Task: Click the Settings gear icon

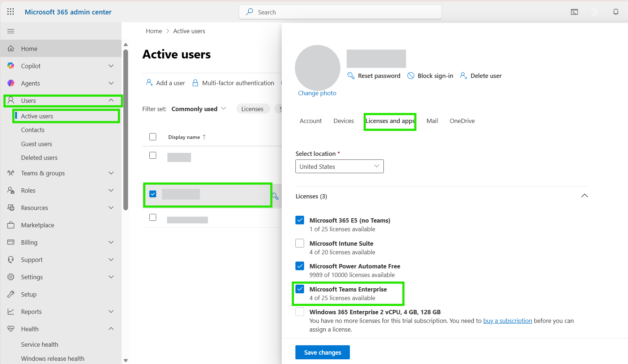Action: [11, 277]
